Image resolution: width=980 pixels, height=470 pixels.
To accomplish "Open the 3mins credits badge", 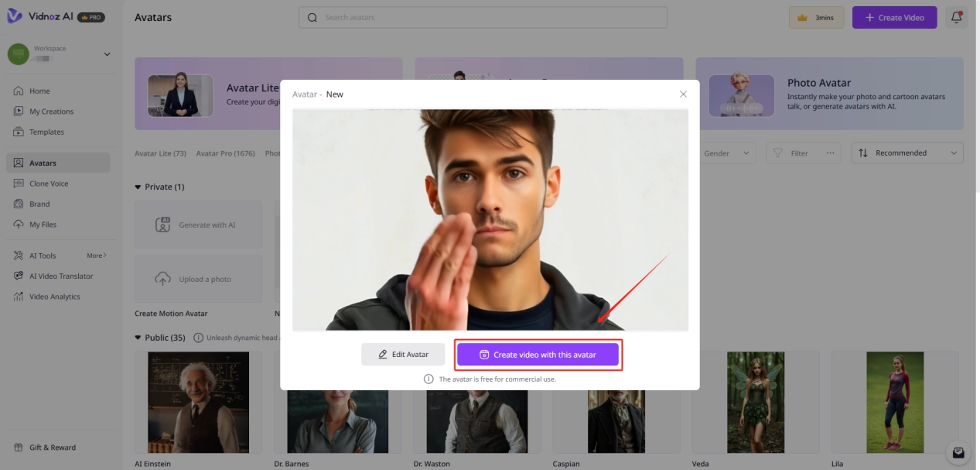I will coord(816,17).
